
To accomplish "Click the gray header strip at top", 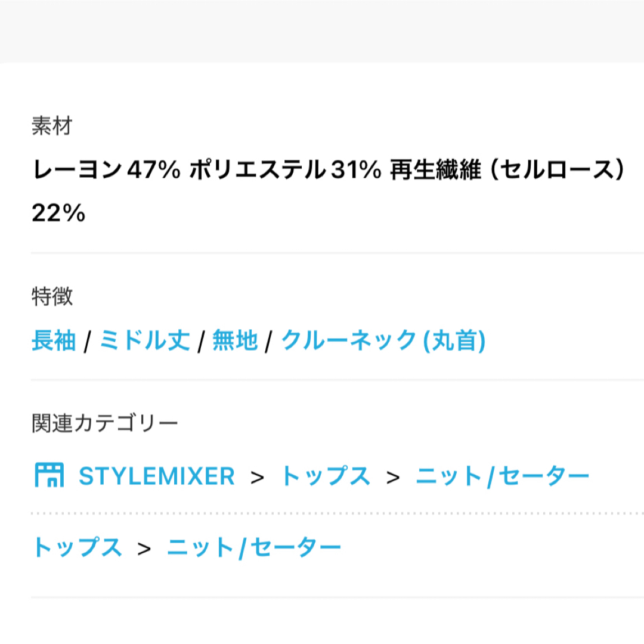I will click(322, 32).
